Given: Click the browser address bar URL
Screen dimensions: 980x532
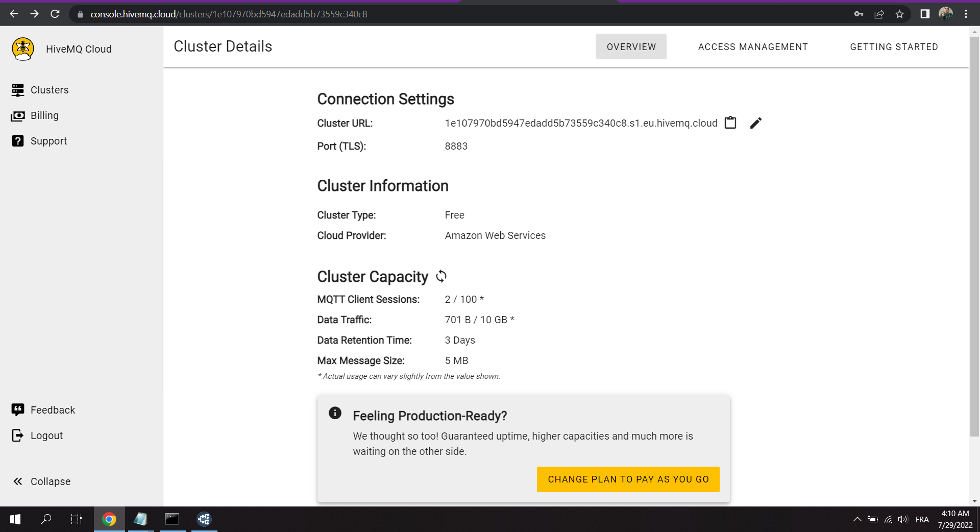Looking at the screenshot, I should (x=229, y=14).
